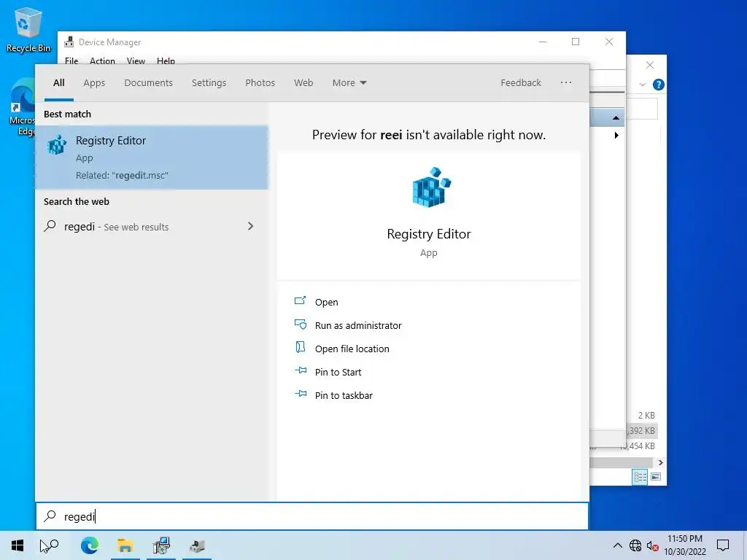Select the All search tab
Screen dimensions: 747x560
coord(59,83)
